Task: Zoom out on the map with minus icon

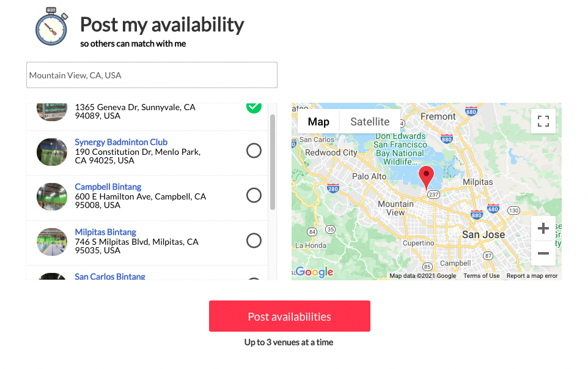Action: click(543, 253)
